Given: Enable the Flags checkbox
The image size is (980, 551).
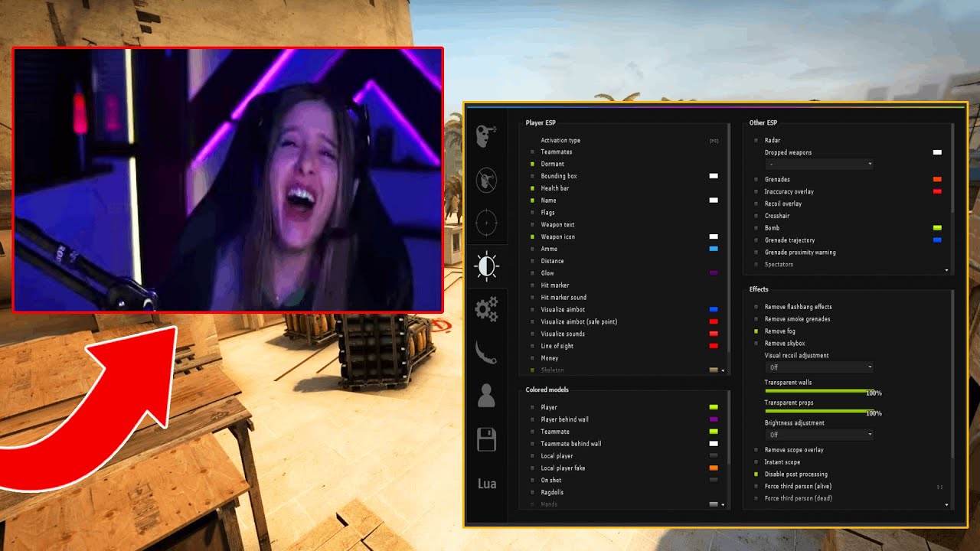Looking at the screenshot, I should tap(532, 213).
